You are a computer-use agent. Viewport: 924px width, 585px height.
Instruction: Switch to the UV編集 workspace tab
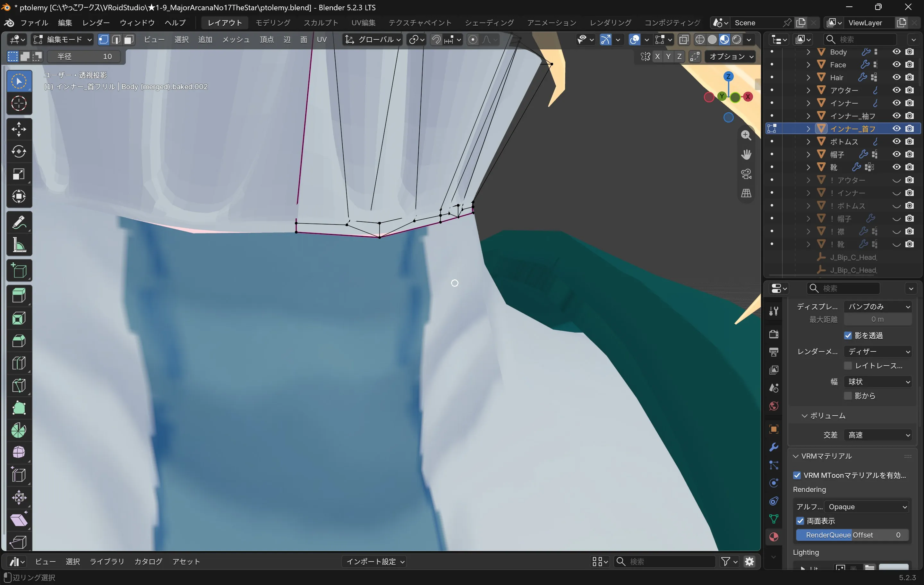(364, 23)
